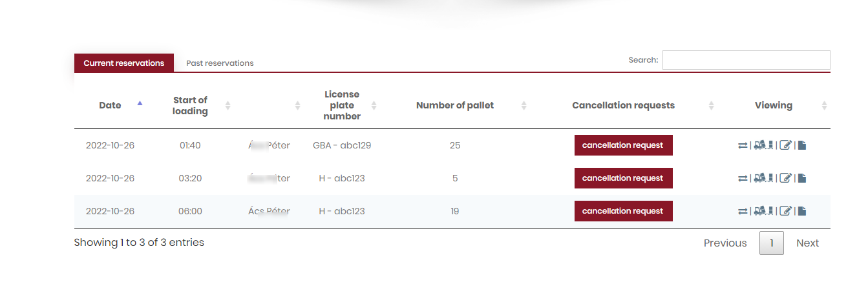Screen dimensions: 868x304
Task: Edit the 03:20 reservation with the pencil icon
Action: point(786,178)
